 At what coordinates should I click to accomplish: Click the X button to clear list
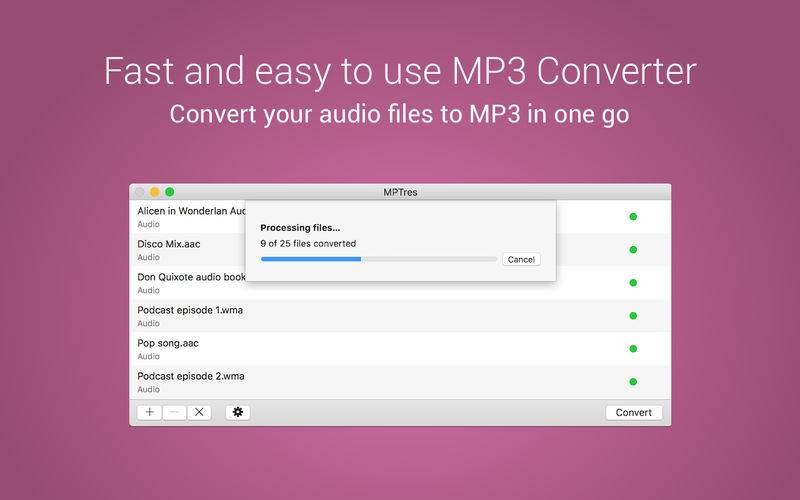click(199, 412)
